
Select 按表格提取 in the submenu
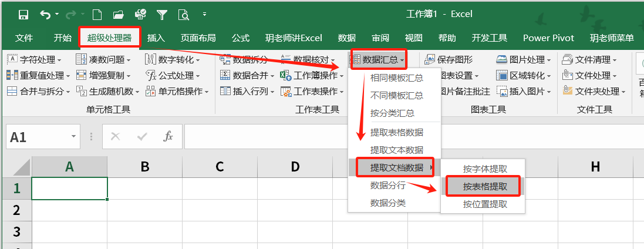click(485, 187)
